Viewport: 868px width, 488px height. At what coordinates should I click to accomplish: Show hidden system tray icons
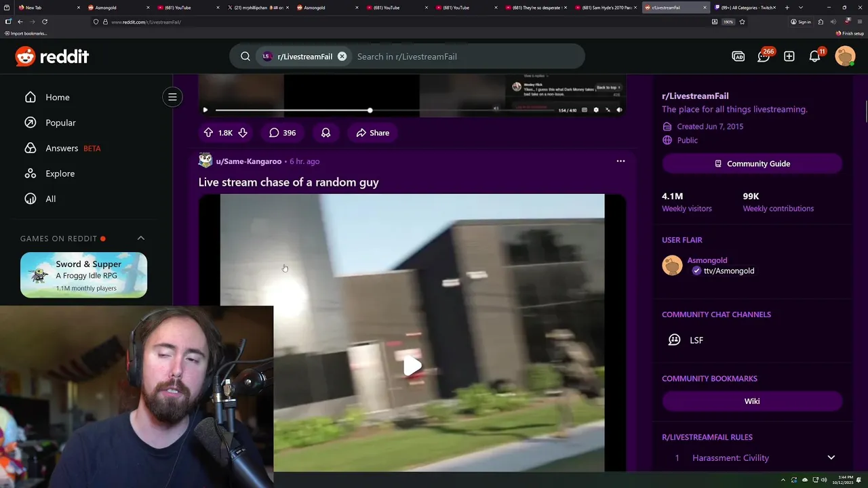pos(783,480)
